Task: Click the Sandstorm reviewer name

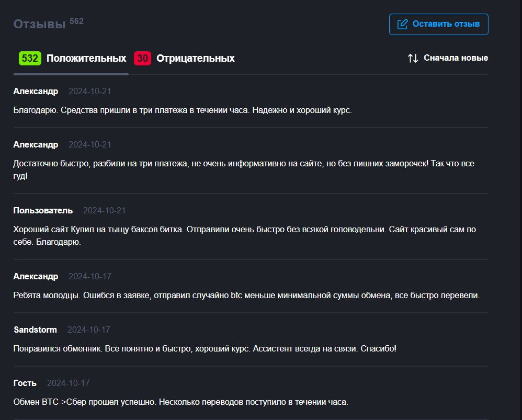Action: [35, 330]
